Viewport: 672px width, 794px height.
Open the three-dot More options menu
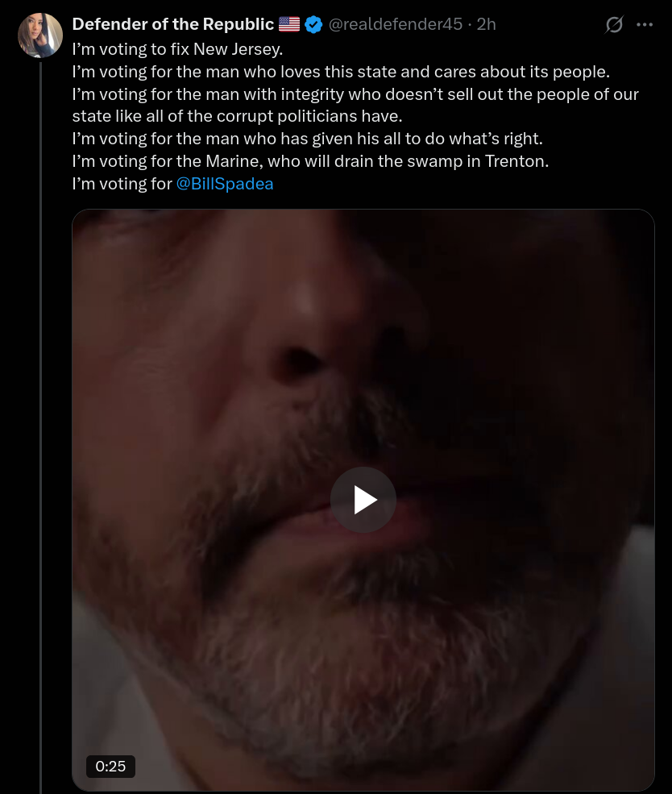click(644, 24)
